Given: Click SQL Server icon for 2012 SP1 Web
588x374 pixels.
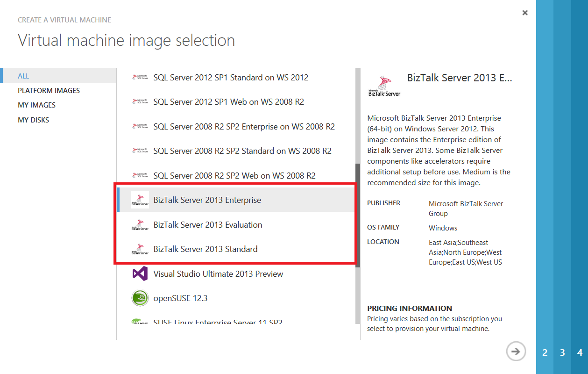Looking at the screenshot, I should pyautogui.click(x=140, y=102).
